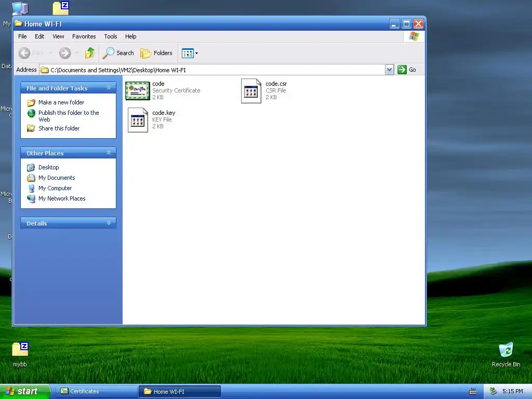Screen dimensions: 532x399
Task: Select the code.csr file name text
Action: click(x=276, y=84)
